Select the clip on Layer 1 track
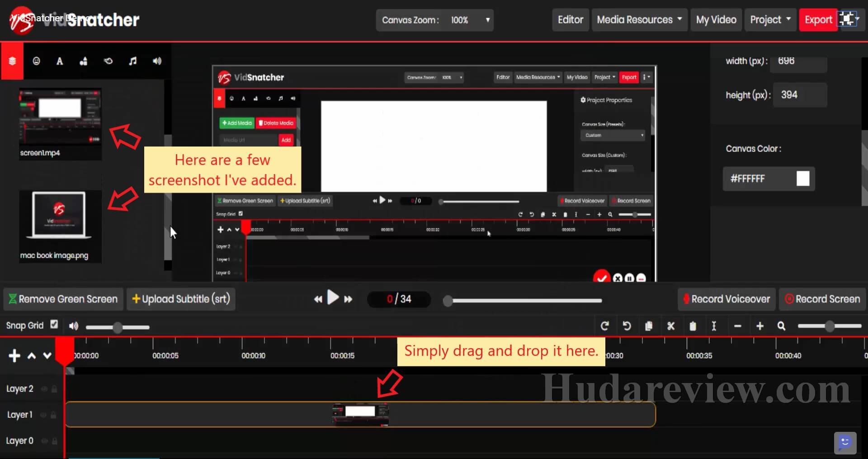Image resolution: width=868 pixels, height=459 pixels. tap(360, 414)
